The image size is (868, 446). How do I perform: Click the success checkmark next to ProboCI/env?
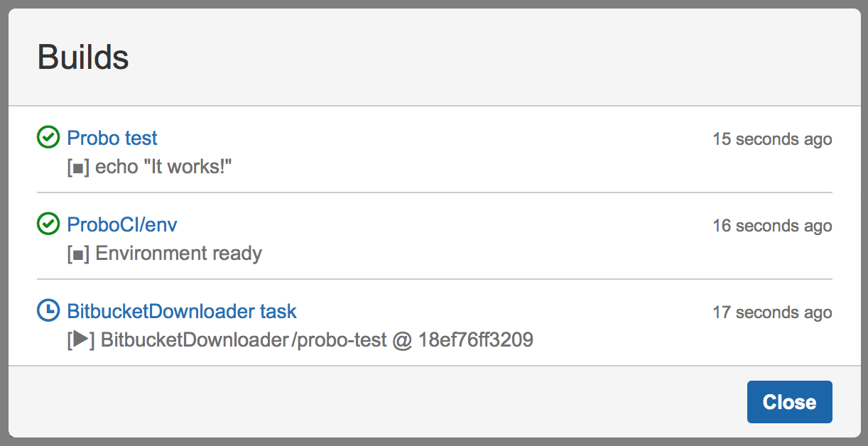tap(48, 224)
